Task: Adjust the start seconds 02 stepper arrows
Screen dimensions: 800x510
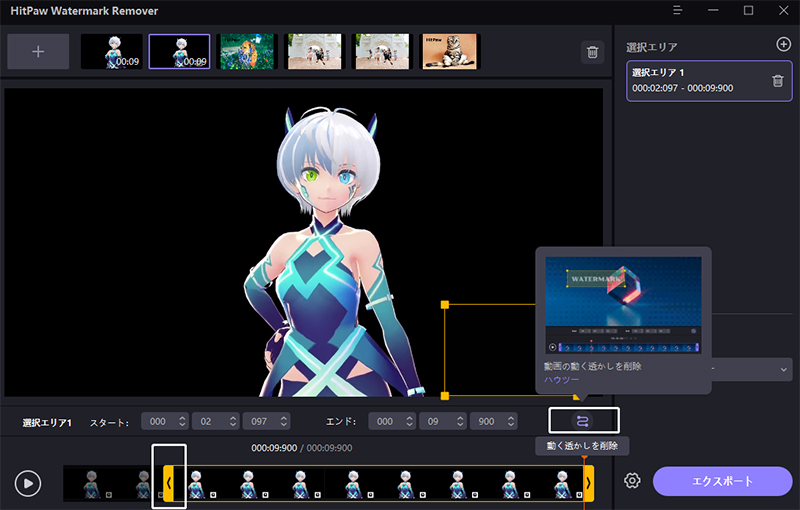Action: [233, 421]
